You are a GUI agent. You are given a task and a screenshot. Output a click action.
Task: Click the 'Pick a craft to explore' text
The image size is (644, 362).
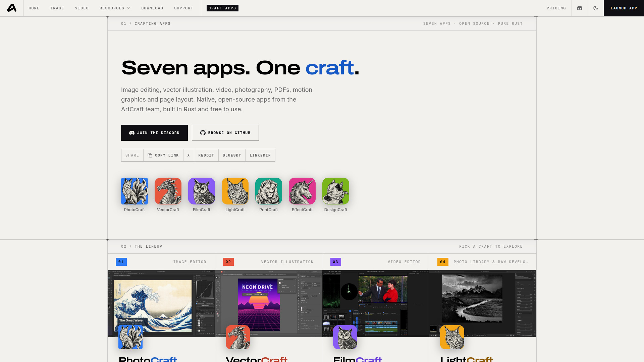click(x=491, y=246)
